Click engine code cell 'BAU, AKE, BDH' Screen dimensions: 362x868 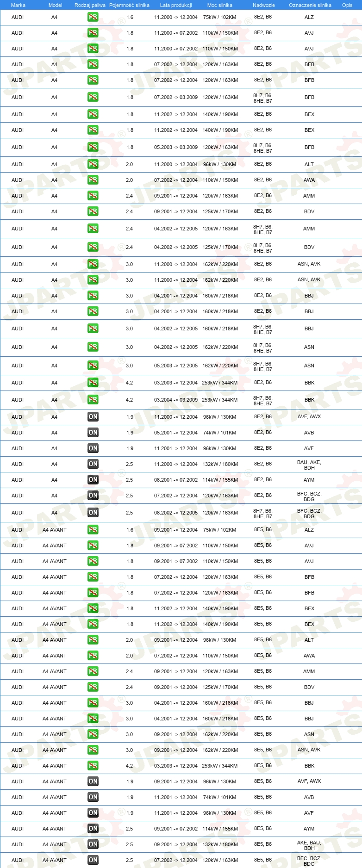[x=309, y=465]
